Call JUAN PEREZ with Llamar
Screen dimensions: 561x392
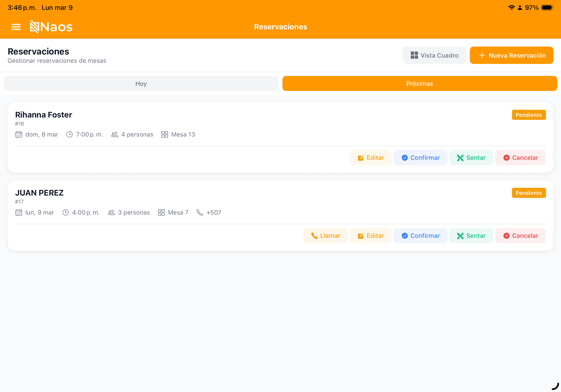coord(325,235)
